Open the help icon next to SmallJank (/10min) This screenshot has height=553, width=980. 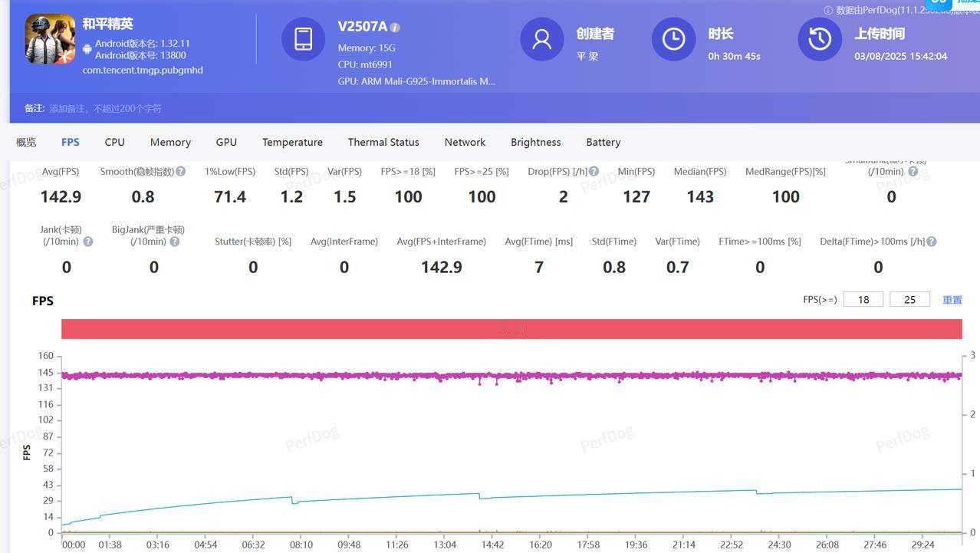[x=913, y=171]
